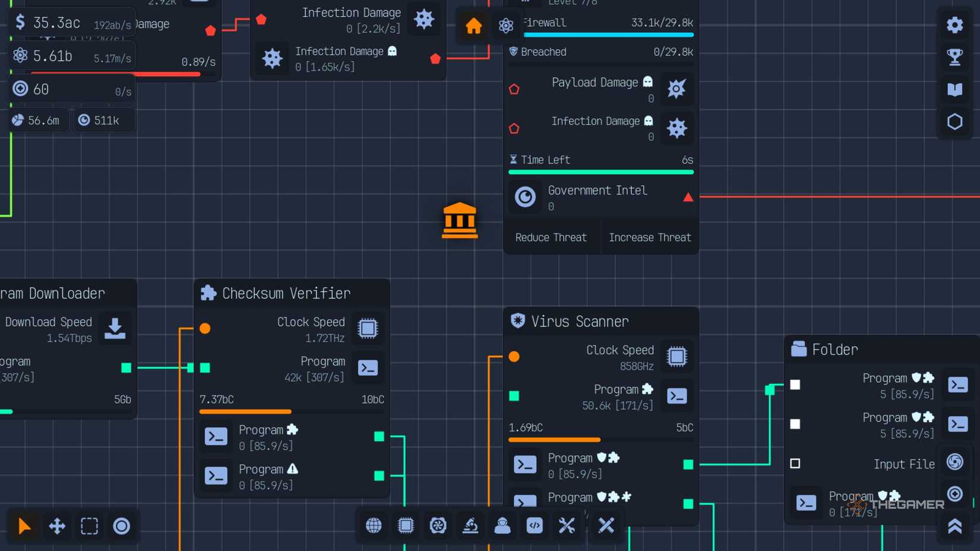The width and height of the screenshot is (980, 551).
Task: Open the CPU chip category
Action: coord(406,525)
